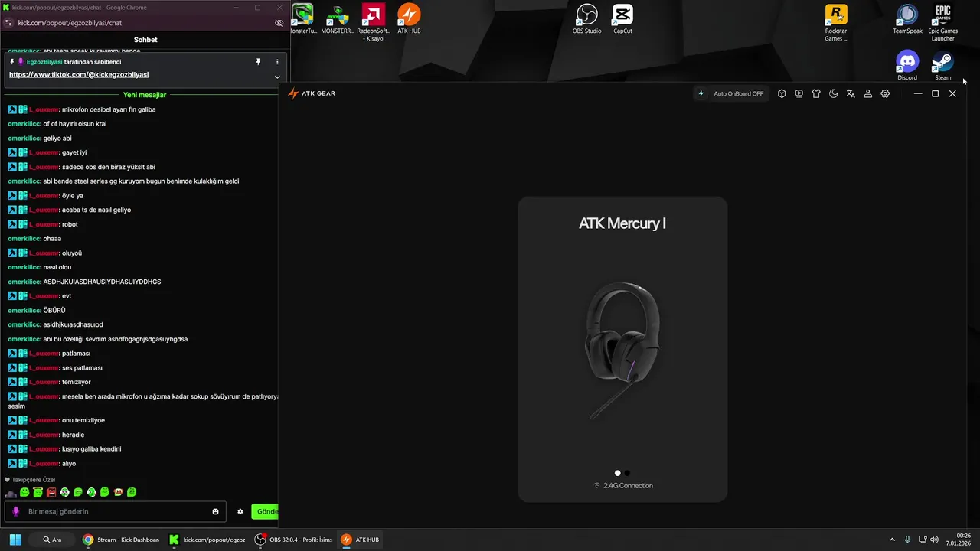Image resolution: width=980 pixels, height=551 pixels.
Task: Open system tray volume icon
Action: (935, 540)
